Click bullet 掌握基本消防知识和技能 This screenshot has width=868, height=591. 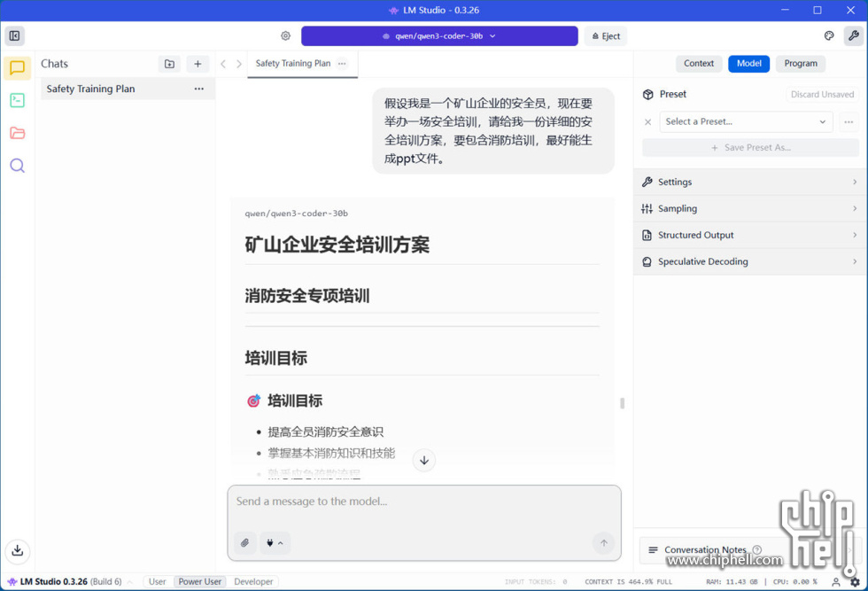point(331,453)
